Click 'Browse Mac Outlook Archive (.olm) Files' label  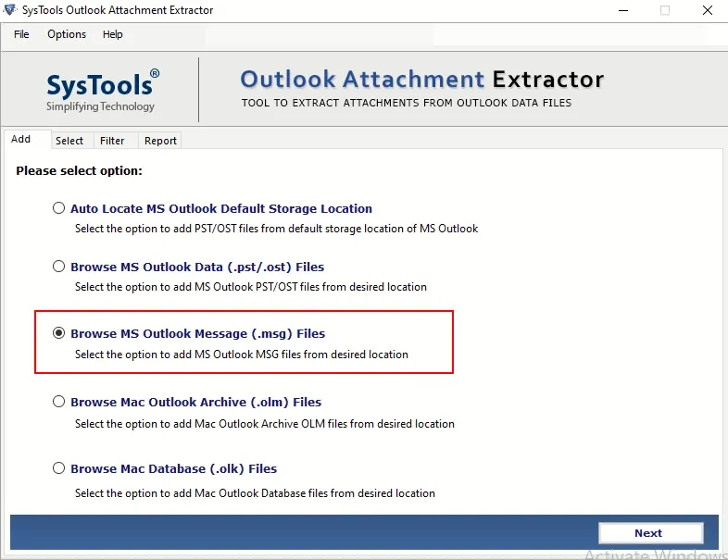pyautogui.click(x=196, y=403)
